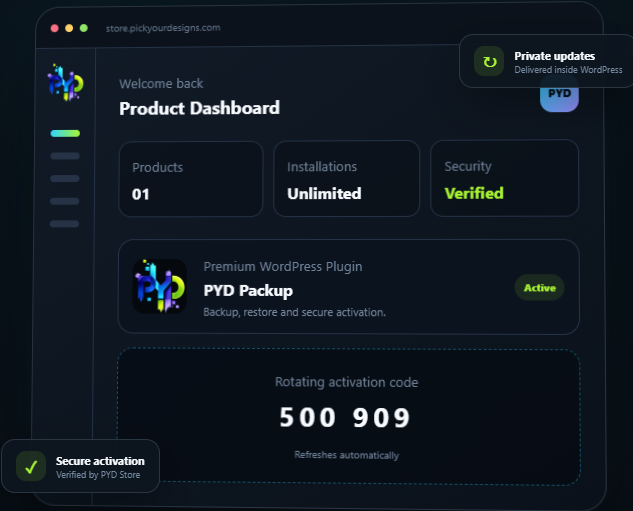Click 'Verified by PYD Store' subtitle
The image size is (633, 511).
click(x=98, y=475)
